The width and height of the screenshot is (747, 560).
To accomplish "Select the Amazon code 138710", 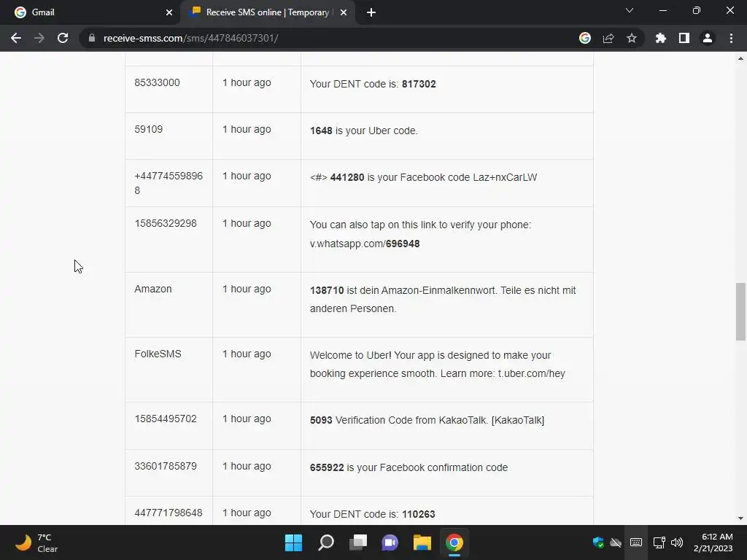I will (x=327, y=290).
